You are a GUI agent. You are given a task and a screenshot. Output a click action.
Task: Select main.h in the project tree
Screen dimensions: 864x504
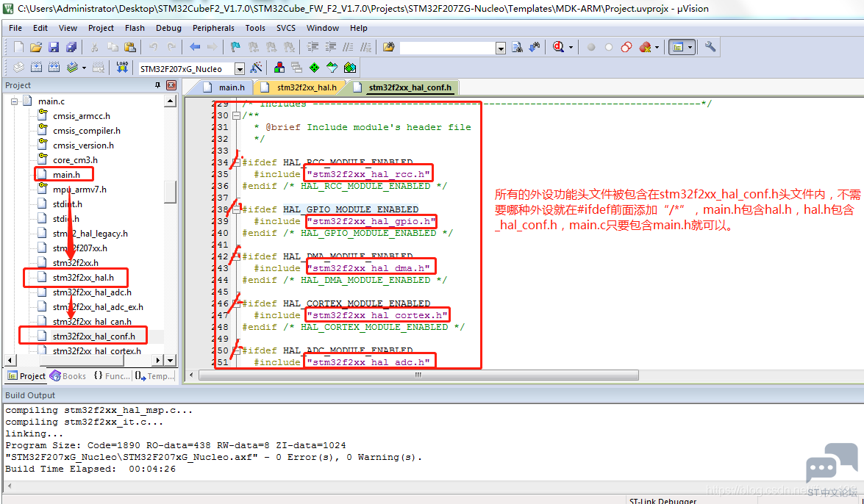[x=66, y=175]
